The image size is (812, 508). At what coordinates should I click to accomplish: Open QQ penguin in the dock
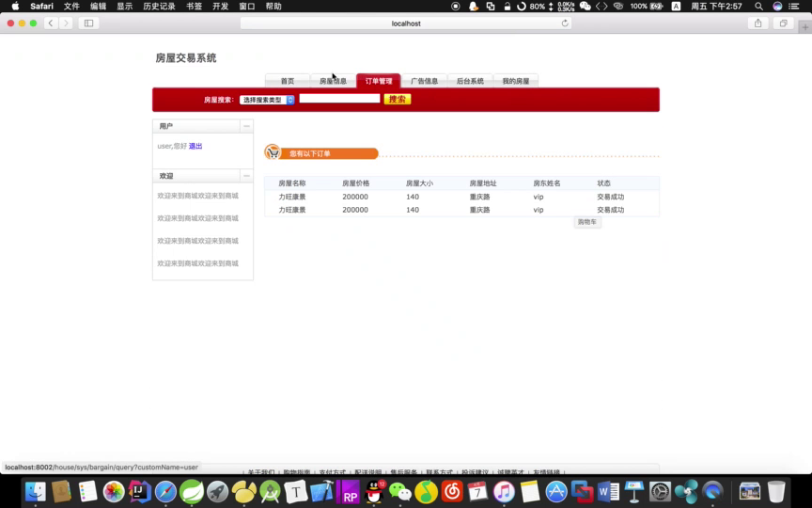click(x=374, y=491)
